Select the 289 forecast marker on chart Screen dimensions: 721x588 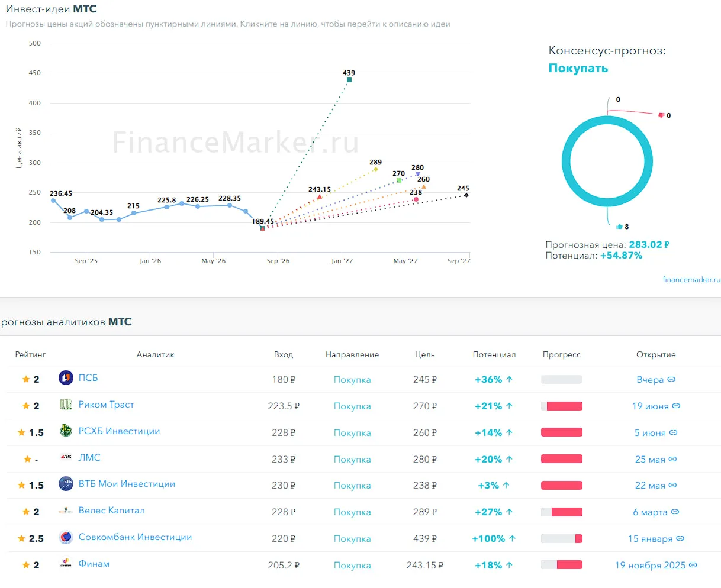(376, 169)
